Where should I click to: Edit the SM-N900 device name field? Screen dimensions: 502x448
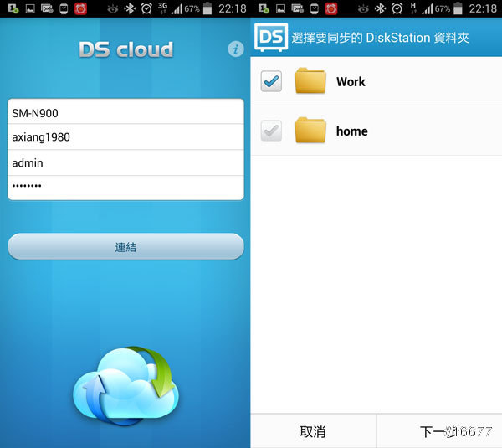point(125,112)
